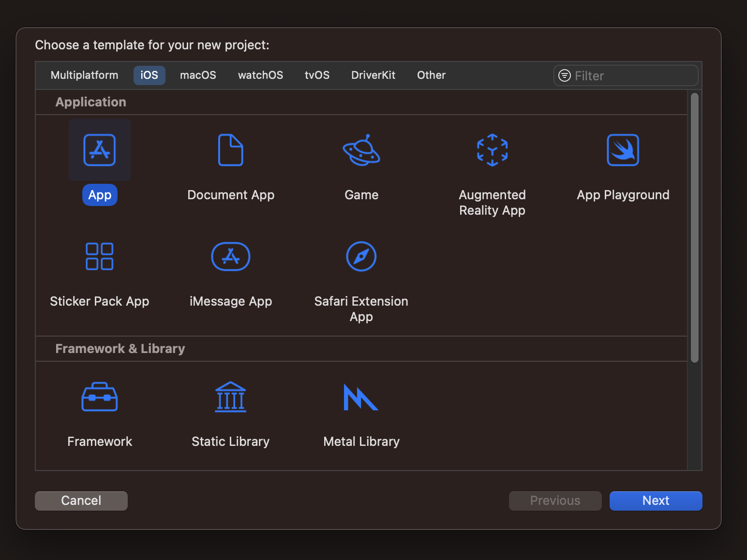Viewport: 747px width, 560px height.
Task: Click the "Sticker Pack App" label
Action: coord(100,301)
